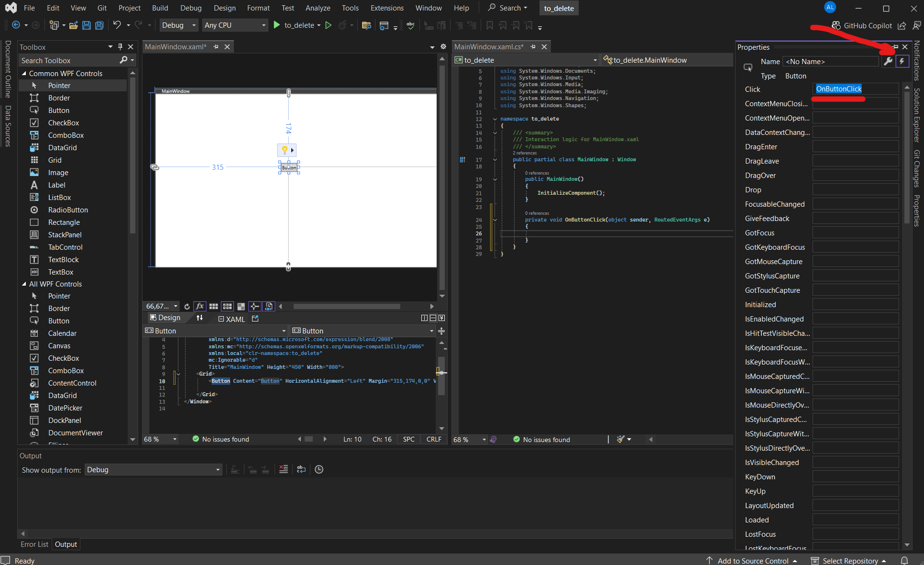Click the lightbulb quick actions icon
This screenshot has height=565, width=924.
(x=285, y=150)
